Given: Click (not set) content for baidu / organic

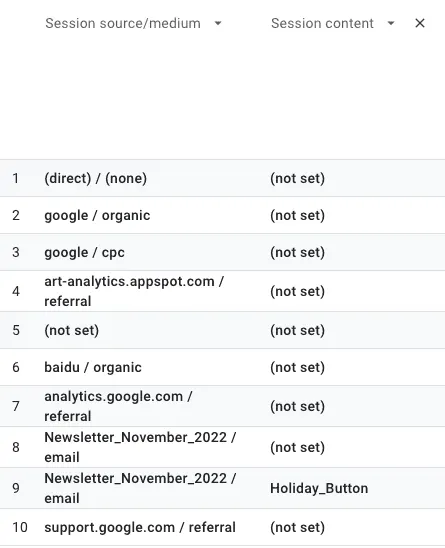Looking at the screenshot, I should pos(297,367).
